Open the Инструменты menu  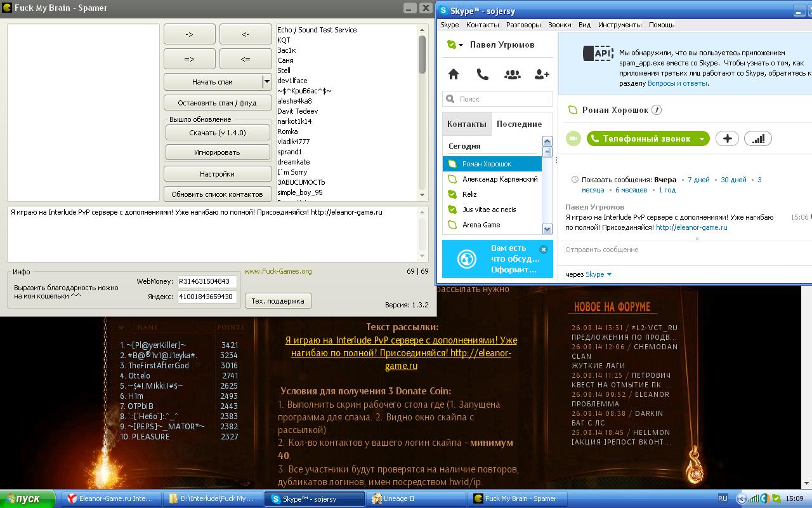[620, 25]
